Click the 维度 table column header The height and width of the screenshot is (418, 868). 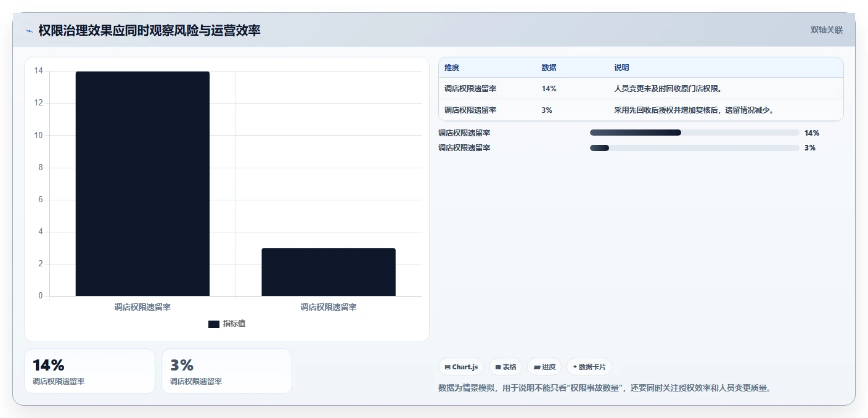pyautogui.click(x=452, y=68)
